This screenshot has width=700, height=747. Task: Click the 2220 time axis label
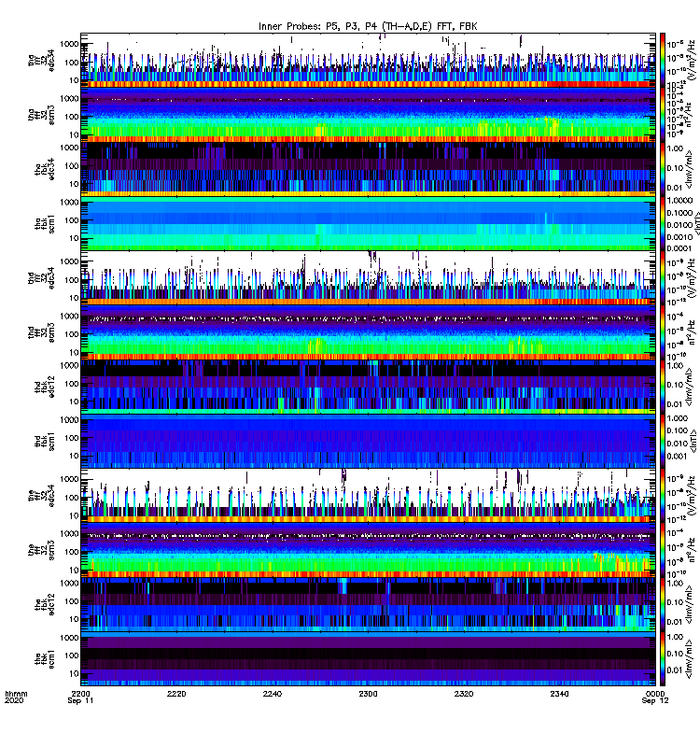[x=176, y=694]
